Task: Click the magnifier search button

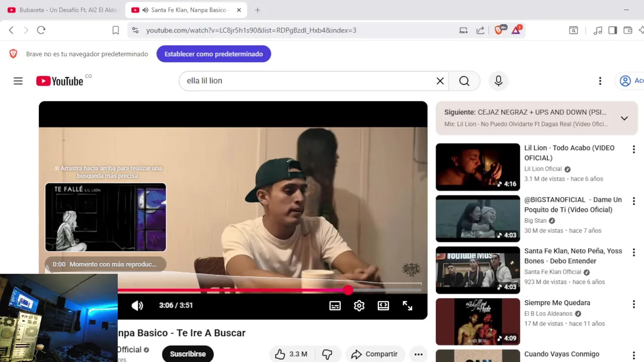Action: (464, 81)
